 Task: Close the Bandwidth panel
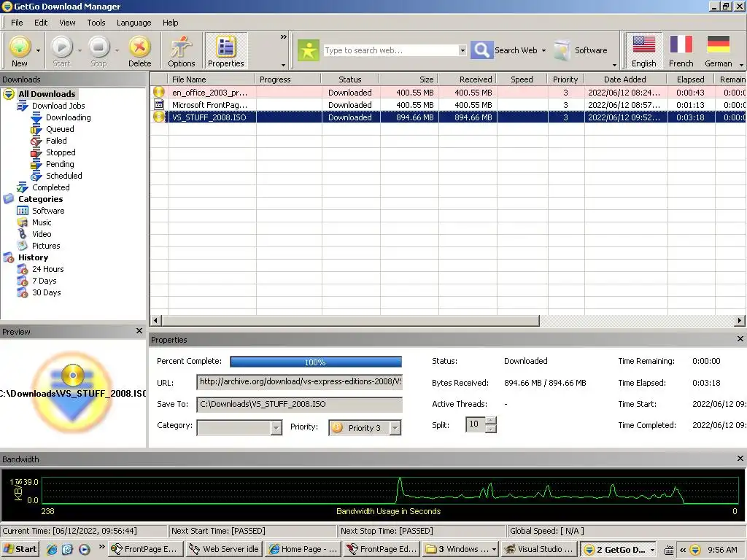[x=740, y=458]
